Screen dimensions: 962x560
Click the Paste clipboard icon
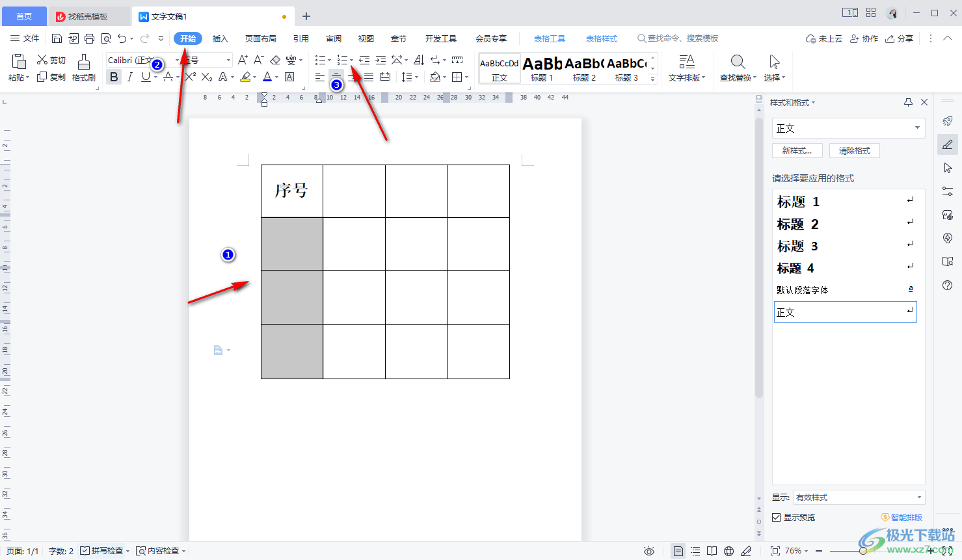[19, 62]
